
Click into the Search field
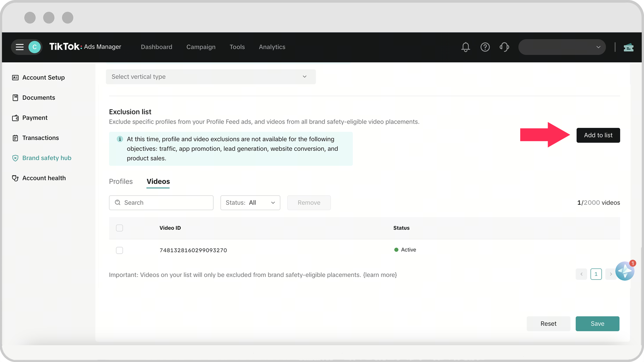tap(161, 203)
